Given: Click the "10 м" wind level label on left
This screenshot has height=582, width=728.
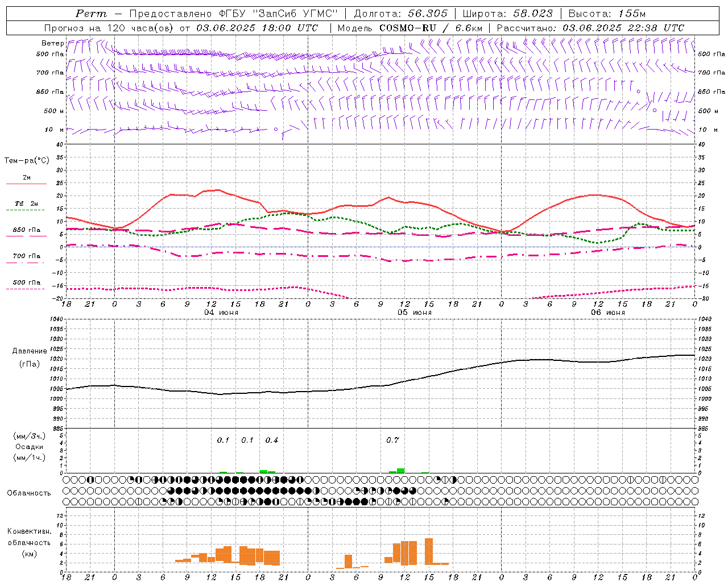Looking at the screenshot, I should coord(55,130).
